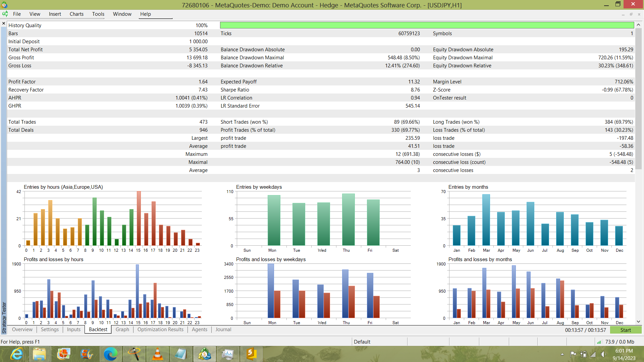Open Internet Explorer from the taskbar
This screenshot has height=362, width=644.
[x=16, y=354]
